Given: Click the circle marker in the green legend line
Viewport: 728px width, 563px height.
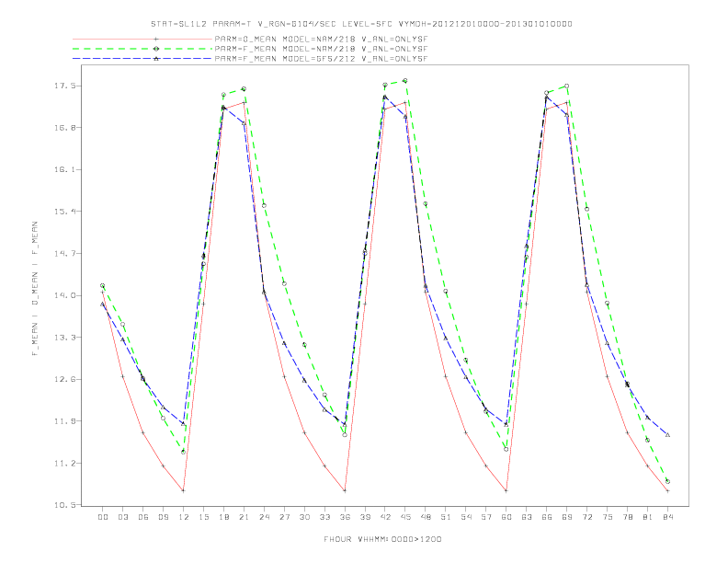Looking at the screenshot, I should tap(156, 49).
